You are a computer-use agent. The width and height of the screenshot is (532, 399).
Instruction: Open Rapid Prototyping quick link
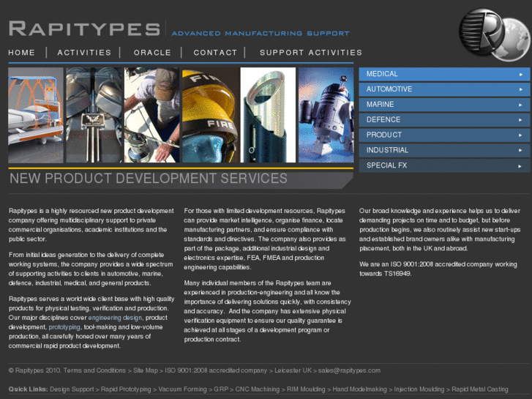click(126, 389)
